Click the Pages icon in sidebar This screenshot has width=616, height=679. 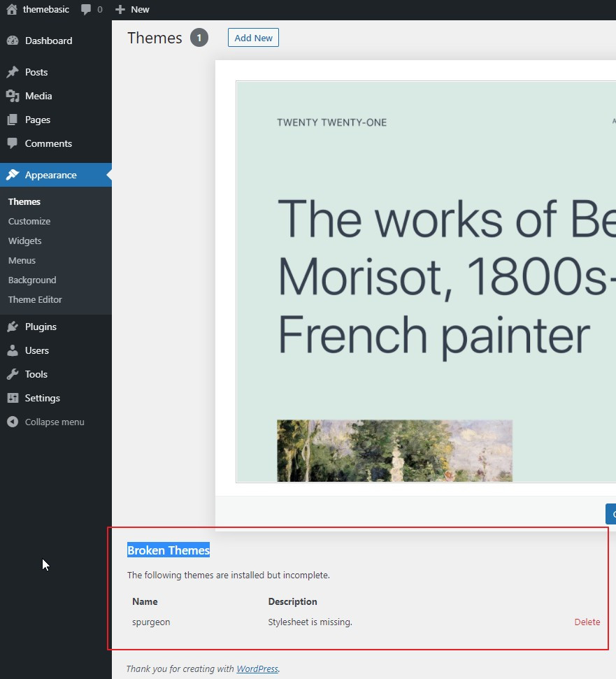13,120
